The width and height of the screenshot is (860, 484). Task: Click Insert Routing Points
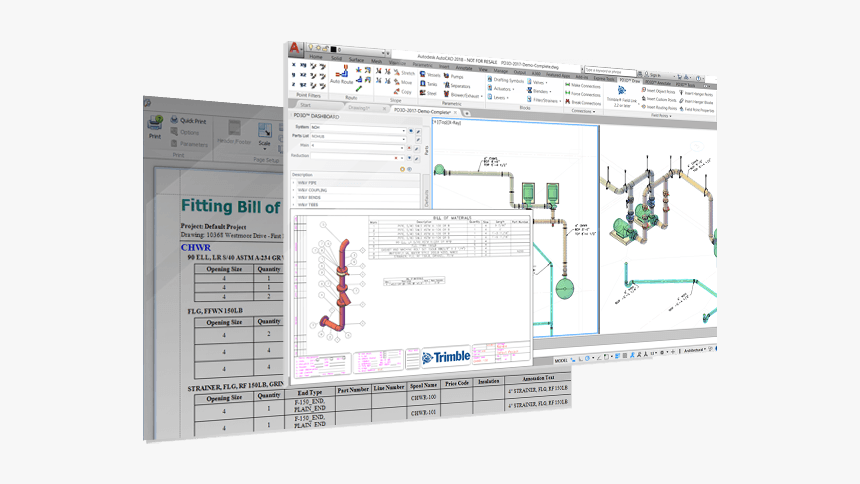[659, 108]
